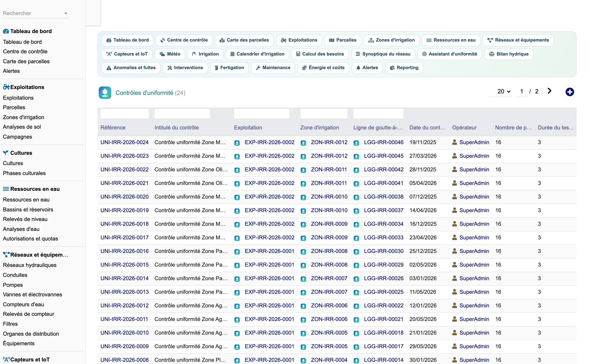Open Maintenance toolbar button
Image resolution: width=589 pixels, height=364 pixels.
273,68
